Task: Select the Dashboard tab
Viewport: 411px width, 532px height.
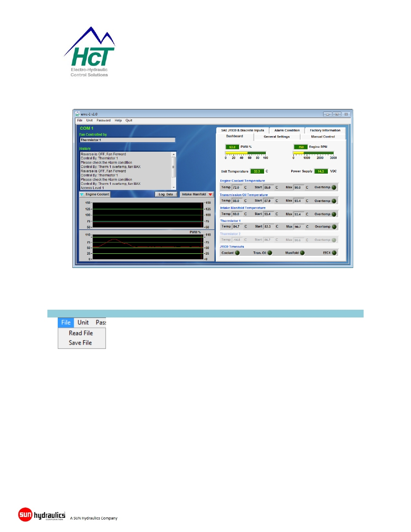Action: [x=235, y=136]
